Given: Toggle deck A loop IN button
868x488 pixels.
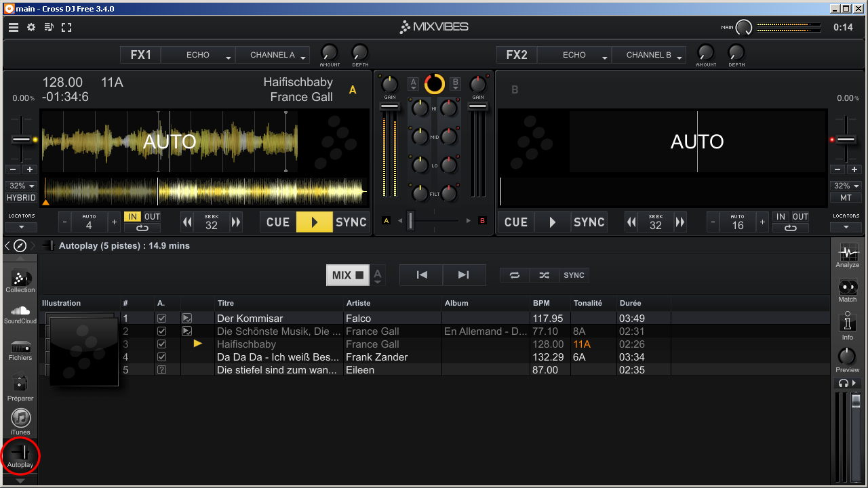Looking at the screenshot, I should (132, 217).
